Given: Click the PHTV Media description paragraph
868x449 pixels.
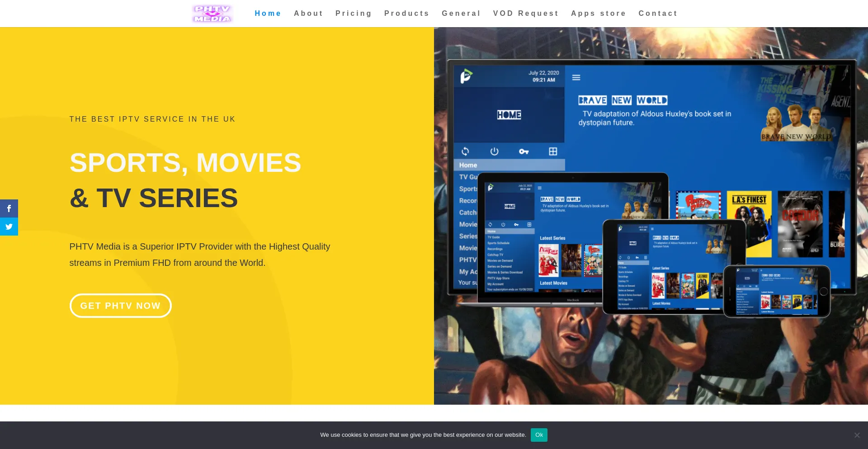Looking at the screenshot, I should [200, 255].
